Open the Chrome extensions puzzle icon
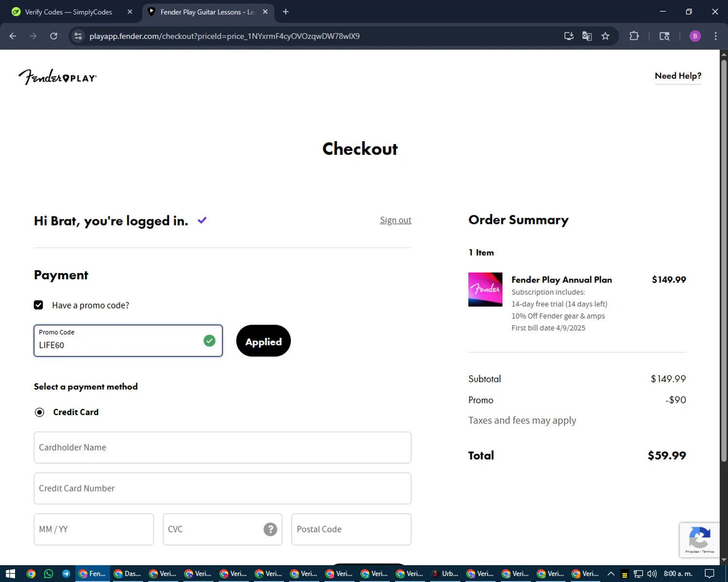 pyautogui.click(x=634, y=36)
